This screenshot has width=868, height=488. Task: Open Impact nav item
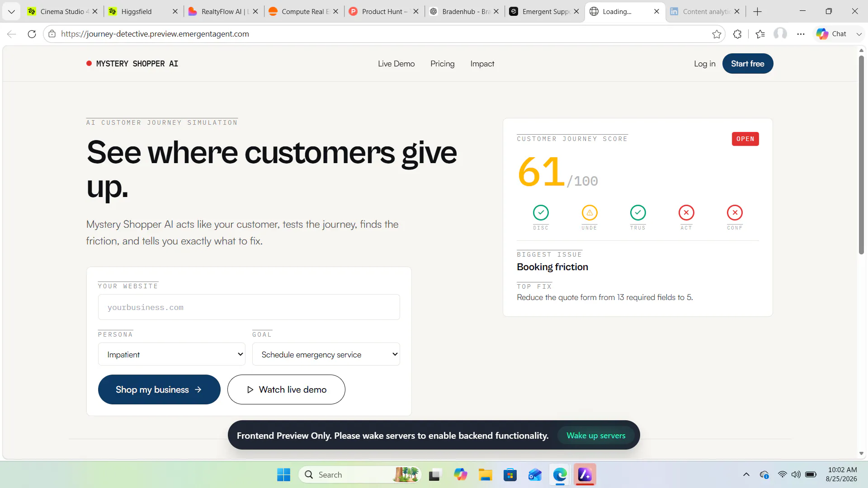click(482, 64)
